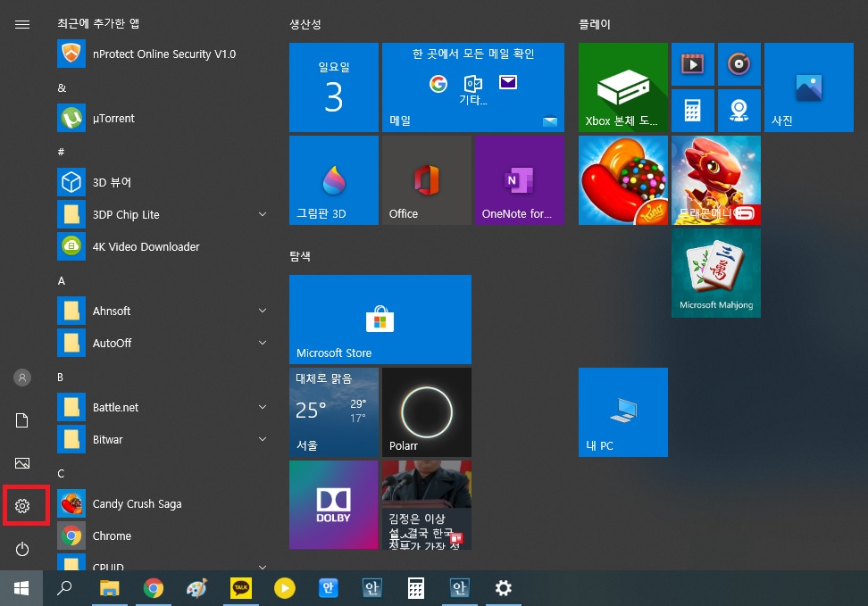This screenshot has width=868, height=606.
Task: Expand the Ahnsoft folder
Action: click(263, 311)
